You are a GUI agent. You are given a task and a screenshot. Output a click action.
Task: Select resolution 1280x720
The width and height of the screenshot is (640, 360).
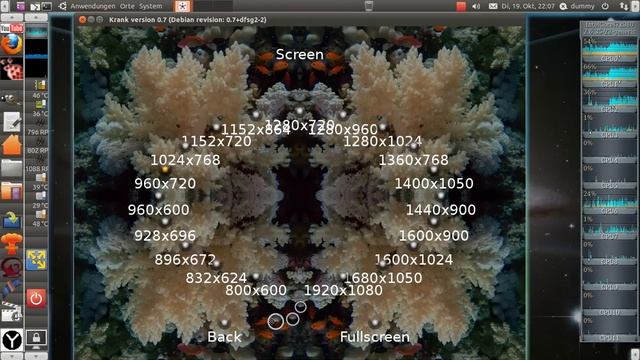(x=300, y=124)
